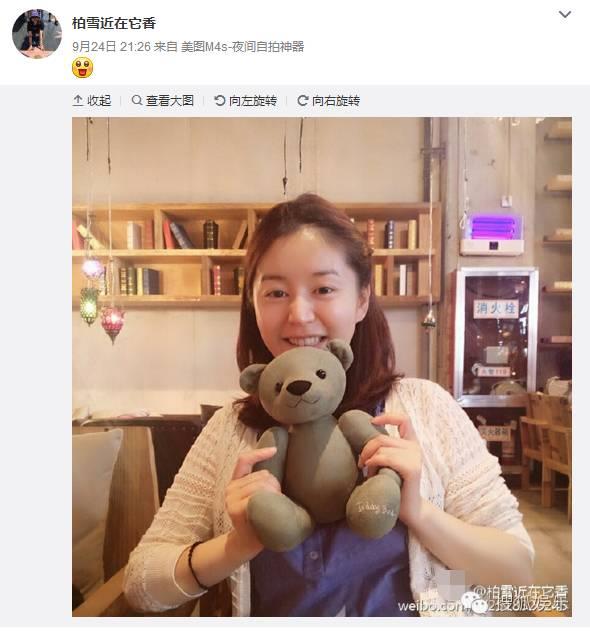Rotate the photo with 向左旋转

pyautogui.click(x=245, y=100)
